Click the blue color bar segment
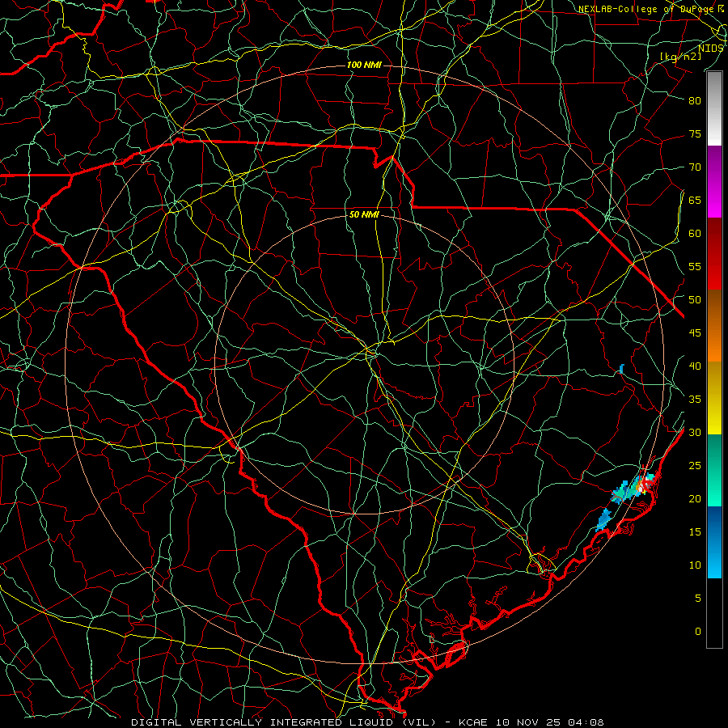The height and width of the screenshot is (728, 728). click(714, 542)
